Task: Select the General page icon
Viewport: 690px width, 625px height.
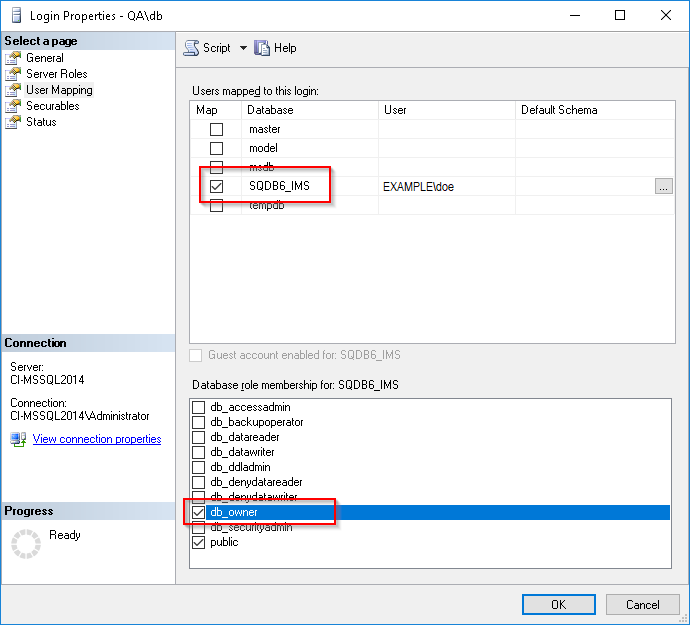Action: 13,58
